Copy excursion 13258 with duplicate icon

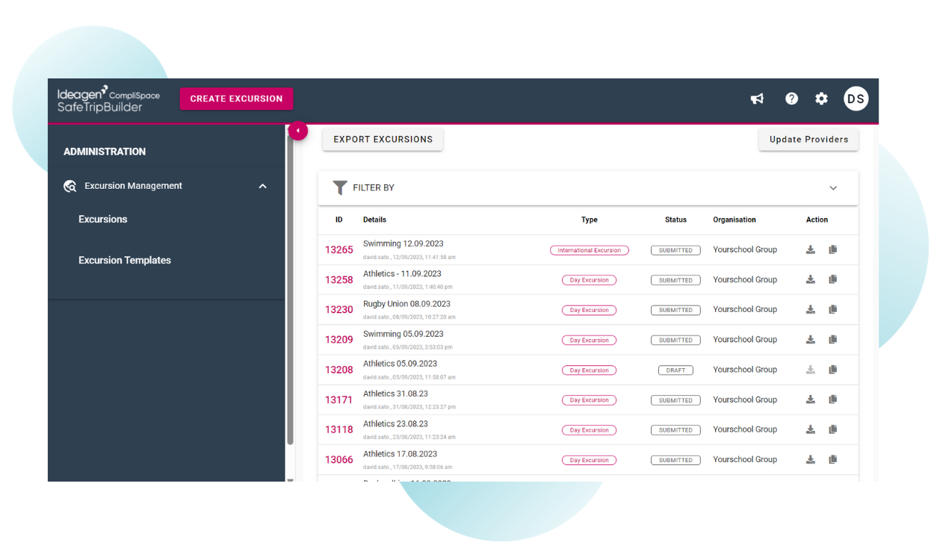click(833, 280)
